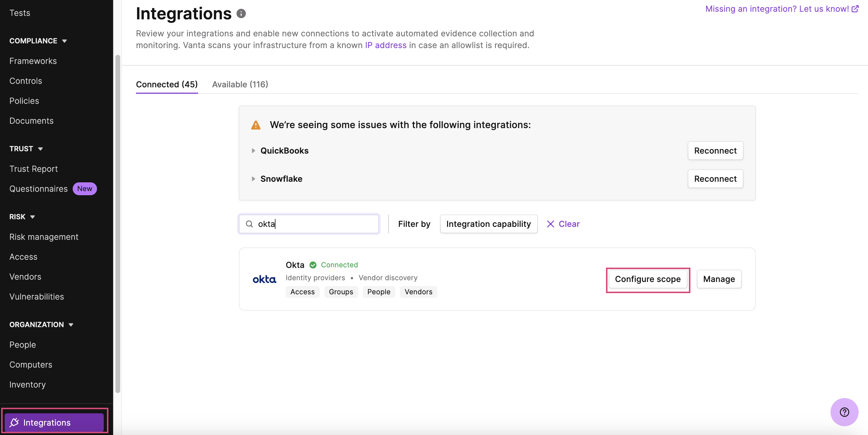
Task: Click the sidebar vertical scrollbar
Action: click(x=118, y=224)
